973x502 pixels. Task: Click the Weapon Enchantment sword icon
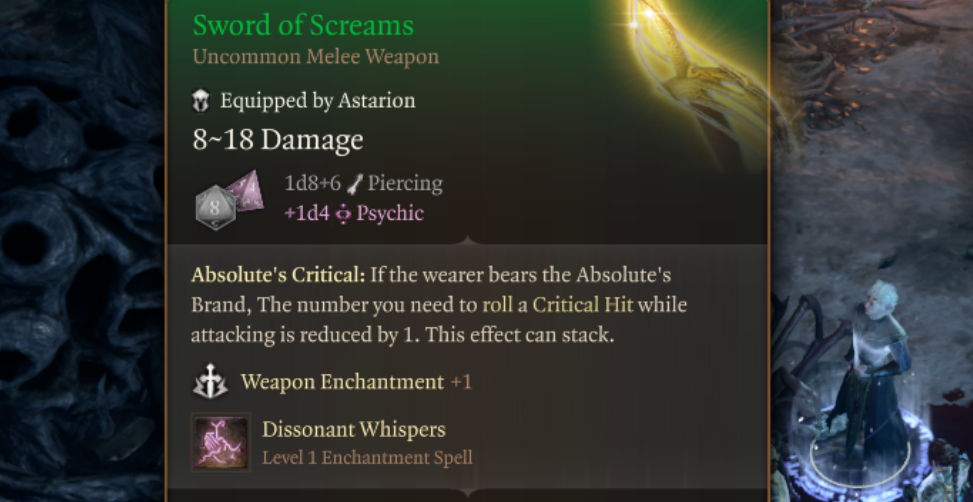coord(209,382)
